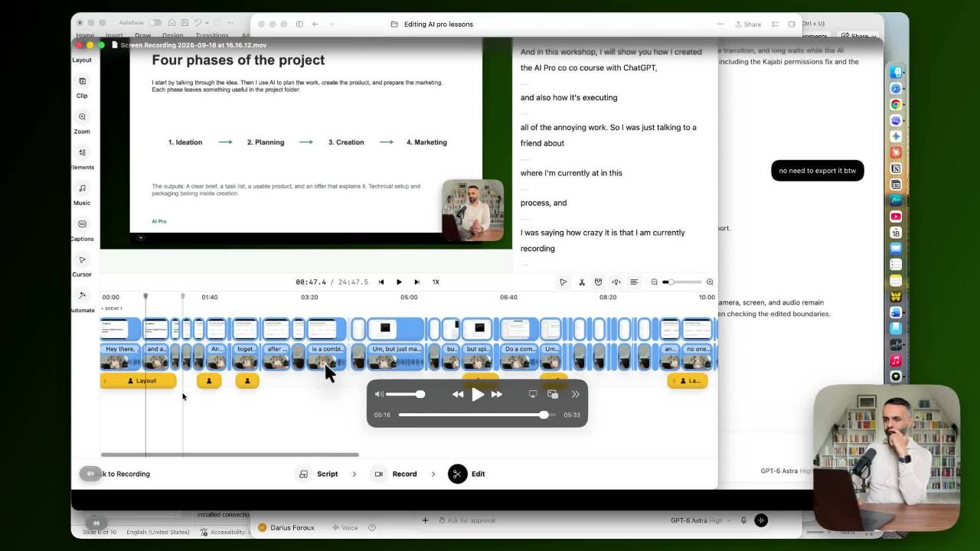The height and width of the screenshot is (551, 980).
Task: Click the ripple trim icon above timeline
Action: click(x=616, y=282)
